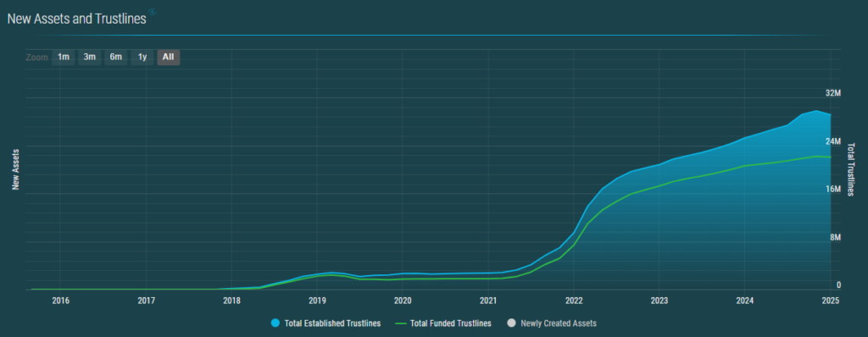Click the 2022 x-axis label
This screenshot has width=868, height=337.
573,301
